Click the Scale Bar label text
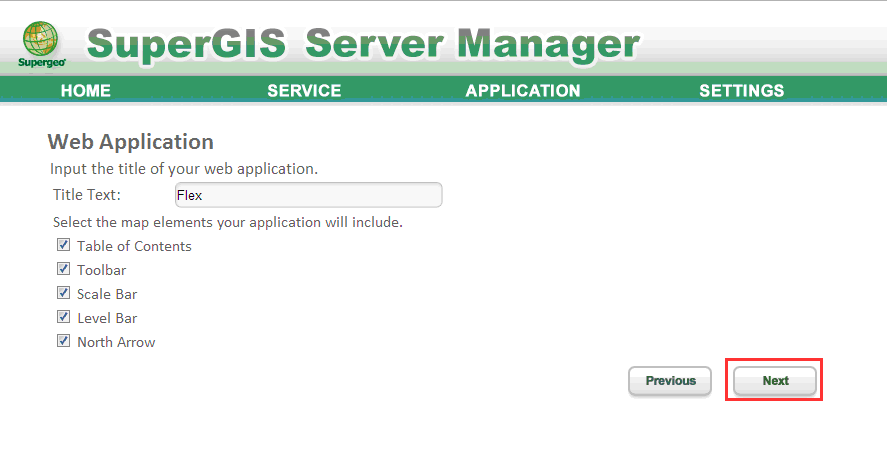This screenshot has width=887, height=451. pos(107,294)
